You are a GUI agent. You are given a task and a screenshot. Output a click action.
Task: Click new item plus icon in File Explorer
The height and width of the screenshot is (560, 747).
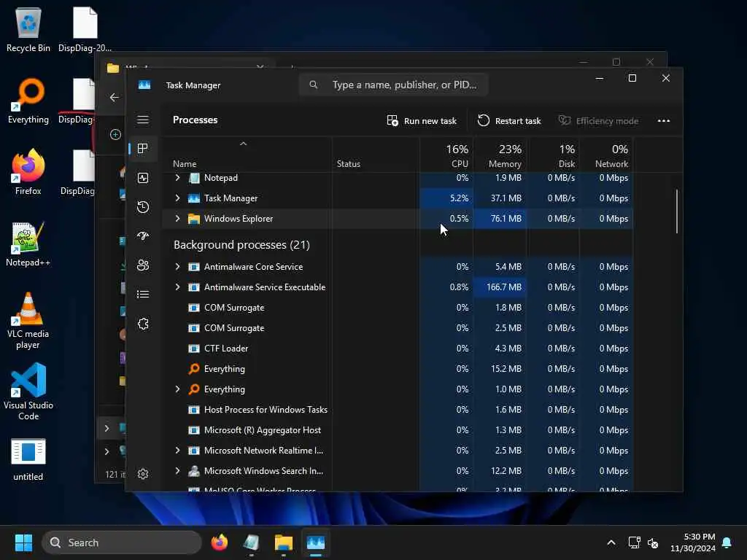tap(115, 135)
